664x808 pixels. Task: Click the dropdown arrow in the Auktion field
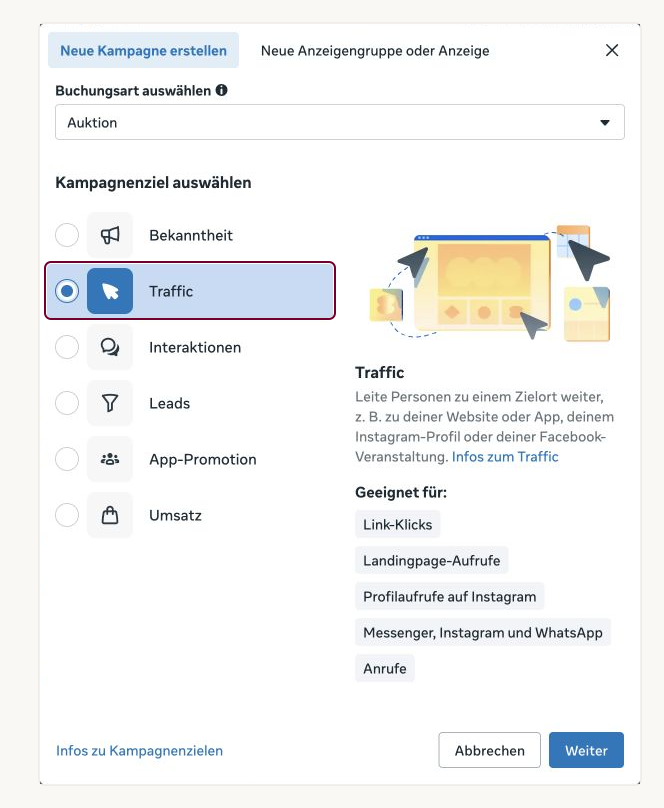pos(605,123)
